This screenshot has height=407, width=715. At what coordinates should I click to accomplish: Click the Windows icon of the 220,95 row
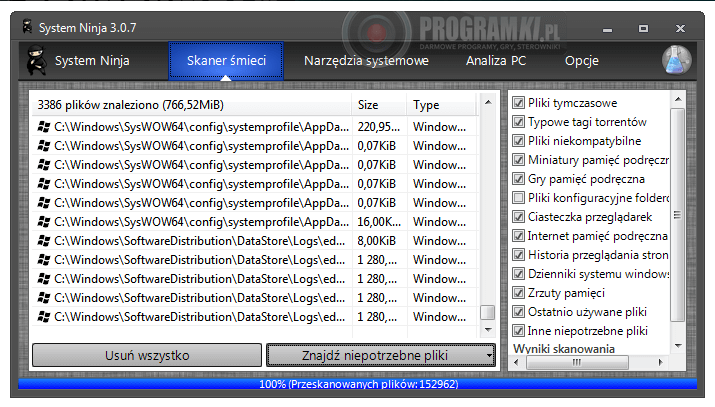44,127
